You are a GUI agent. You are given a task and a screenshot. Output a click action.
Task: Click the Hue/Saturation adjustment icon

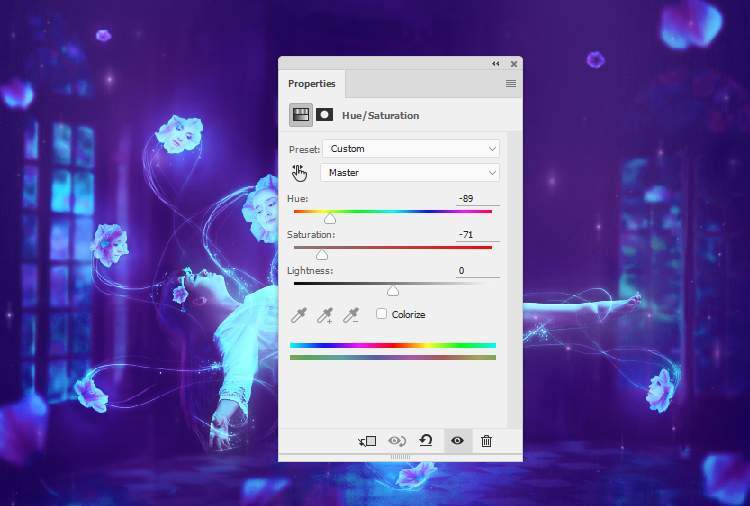pos(300,115)
